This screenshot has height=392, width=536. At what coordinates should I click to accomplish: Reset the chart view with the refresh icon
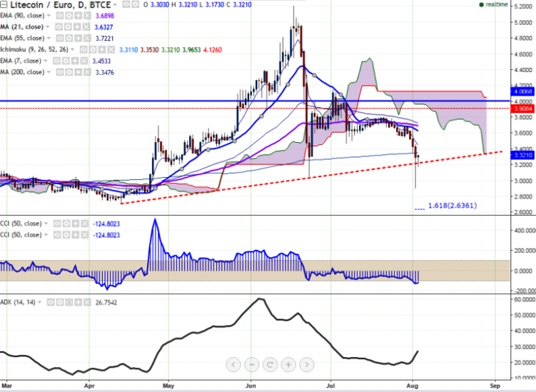(x=270, y=364)
